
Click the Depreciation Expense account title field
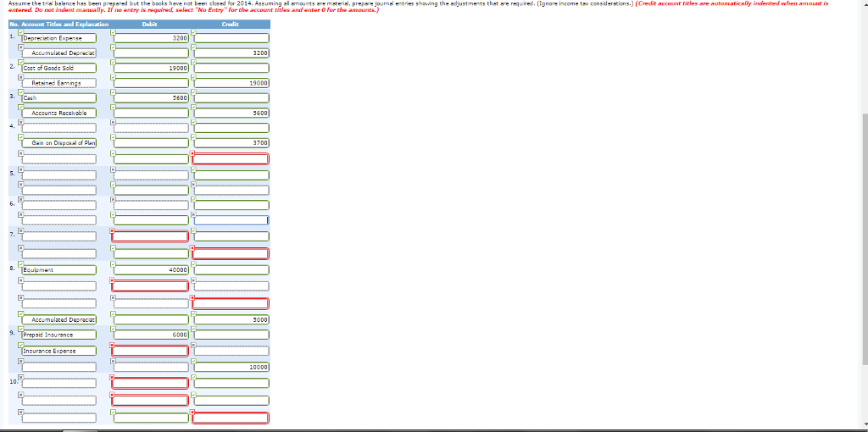point(59,38)
